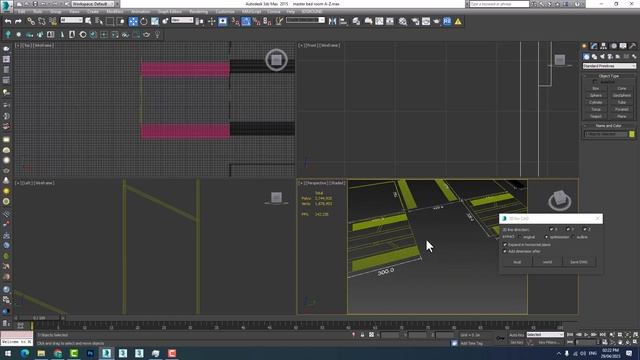The height and width of the screenshot is (360, 640).
Task: Switch to the Hierarchy panel tab
Action: [x=603, y=46]
